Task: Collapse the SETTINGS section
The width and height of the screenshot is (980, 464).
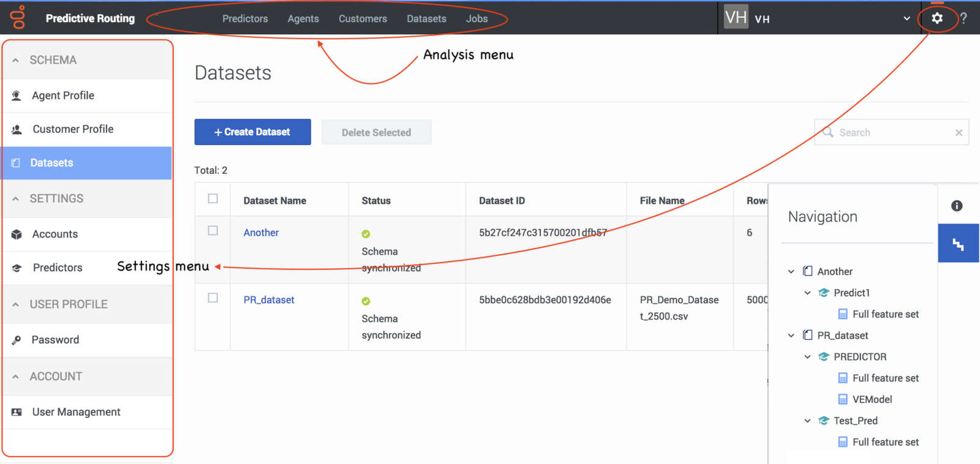Action: pos(16,198)
